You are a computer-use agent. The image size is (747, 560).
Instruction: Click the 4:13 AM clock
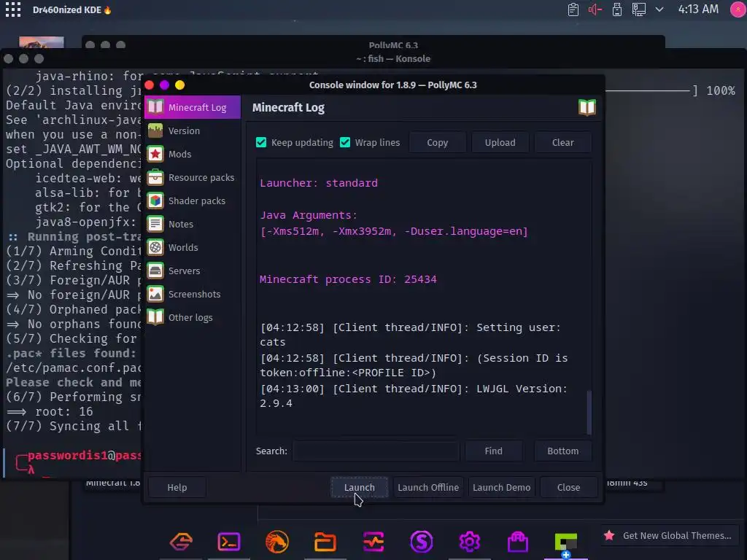click(x=698, y=9)
